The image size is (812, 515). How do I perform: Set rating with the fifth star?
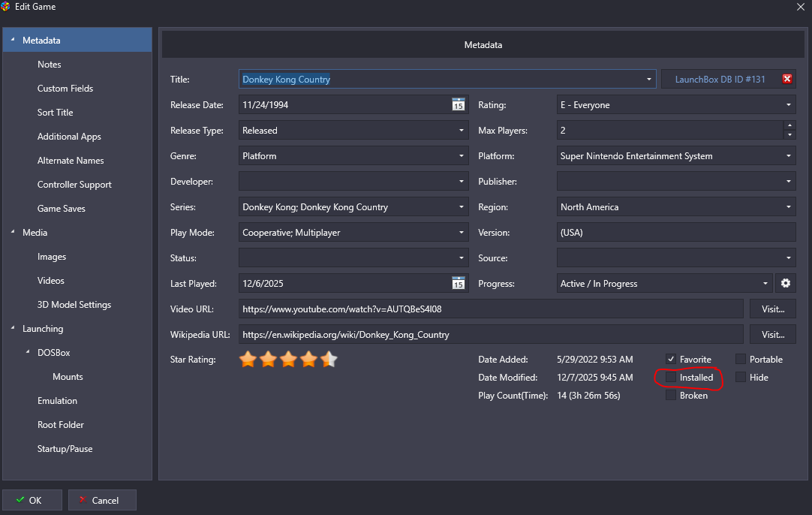(x=329, y=360)
